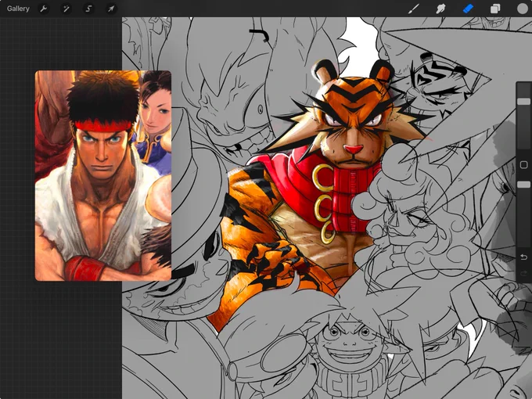This screenshot has height=399, width=532.
Task: Open the Adjustments magic wand menu
Action: pyautogui.click(x=66, y=9)
